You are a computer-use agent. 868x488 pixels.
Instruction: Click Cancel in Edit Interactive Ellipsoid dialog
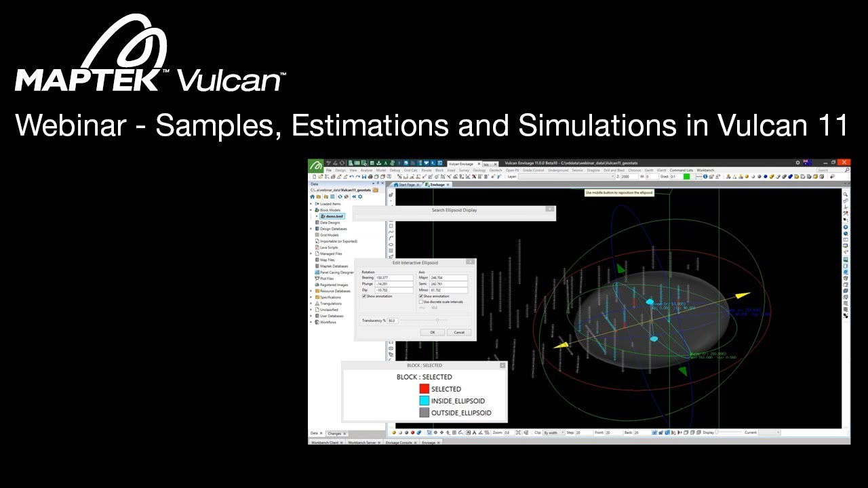(459, 332)
